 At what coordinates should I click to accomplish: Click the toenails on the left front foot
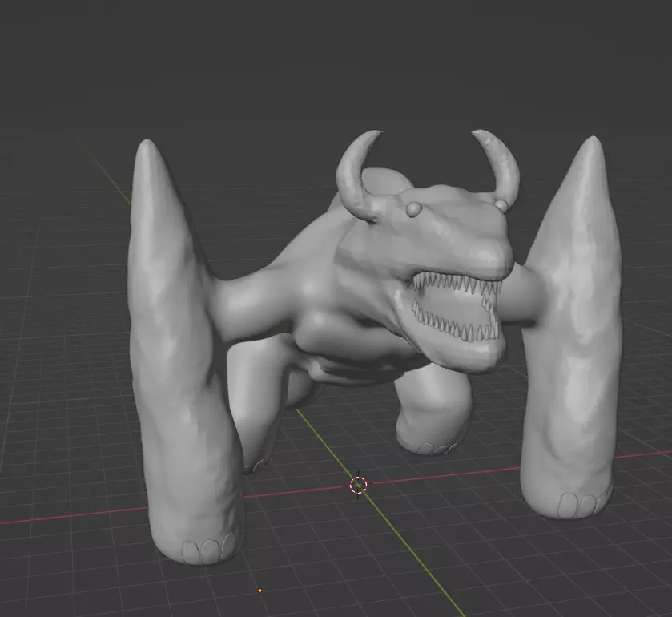pos(209,548)
